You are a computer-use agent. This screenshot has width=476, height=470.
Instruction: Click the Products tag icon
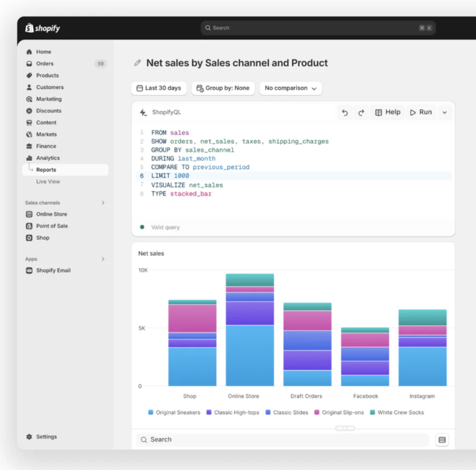pyautogui.click(x=29, y=75)
